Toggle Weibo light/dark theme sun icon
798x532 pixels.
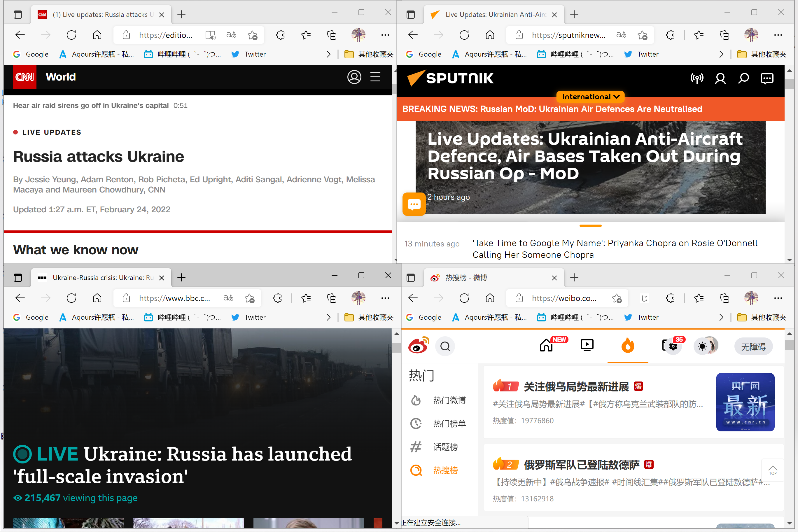(x=702, y=346)
